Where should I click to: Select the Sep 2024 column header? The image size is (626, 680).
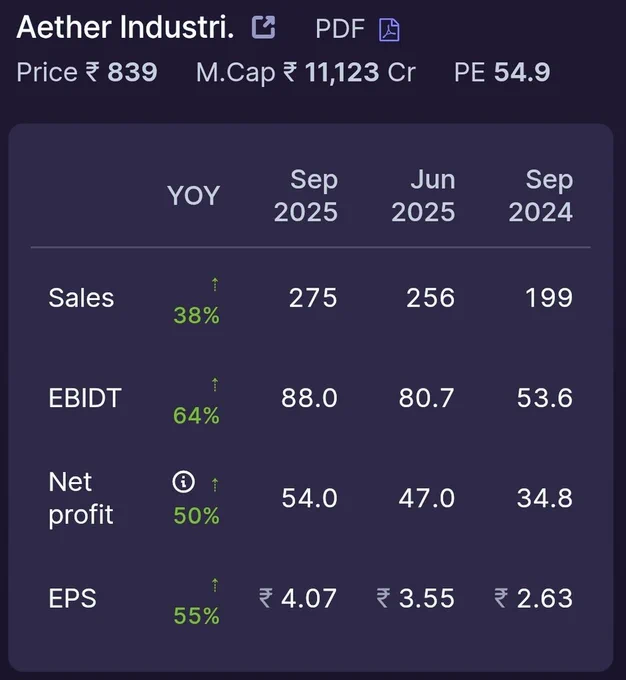(541, 196)
